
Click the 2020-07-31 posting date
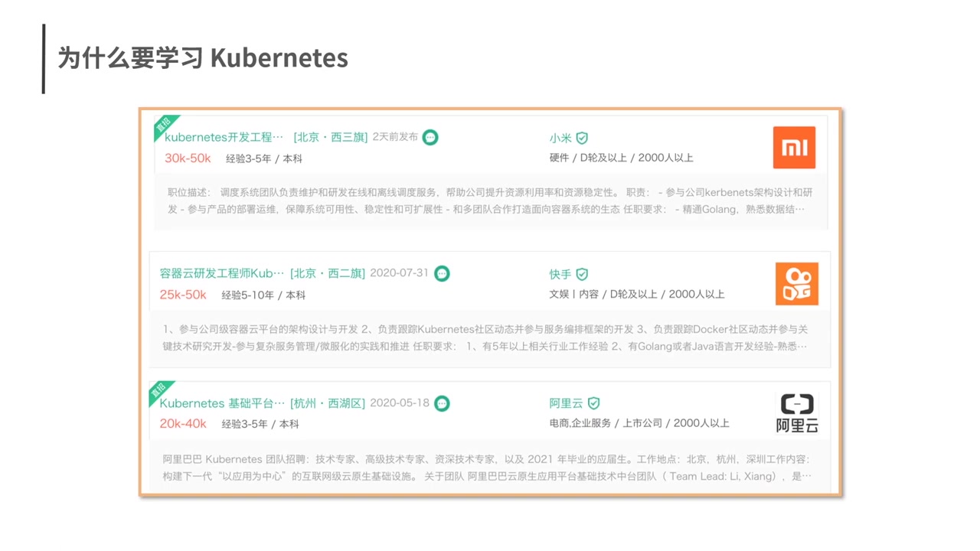pyautogui.click(x=400, y=273)
